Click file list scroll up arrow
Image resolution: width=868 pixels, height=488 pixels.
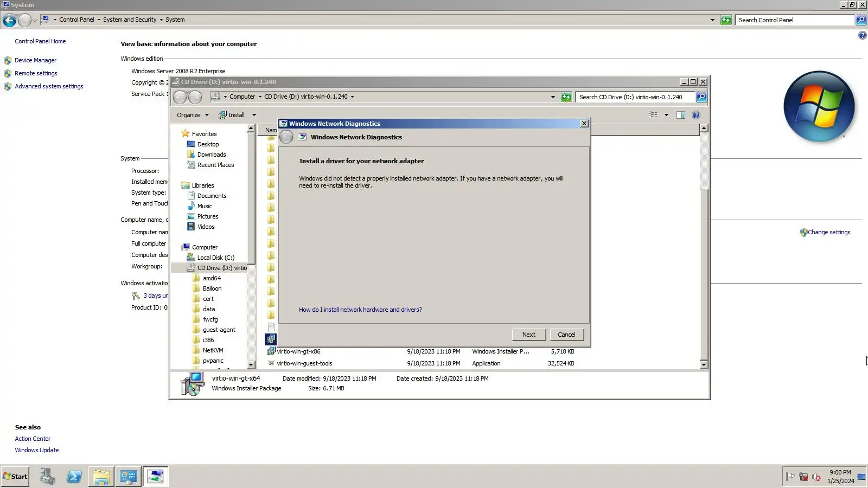click(x=704, y=129)
